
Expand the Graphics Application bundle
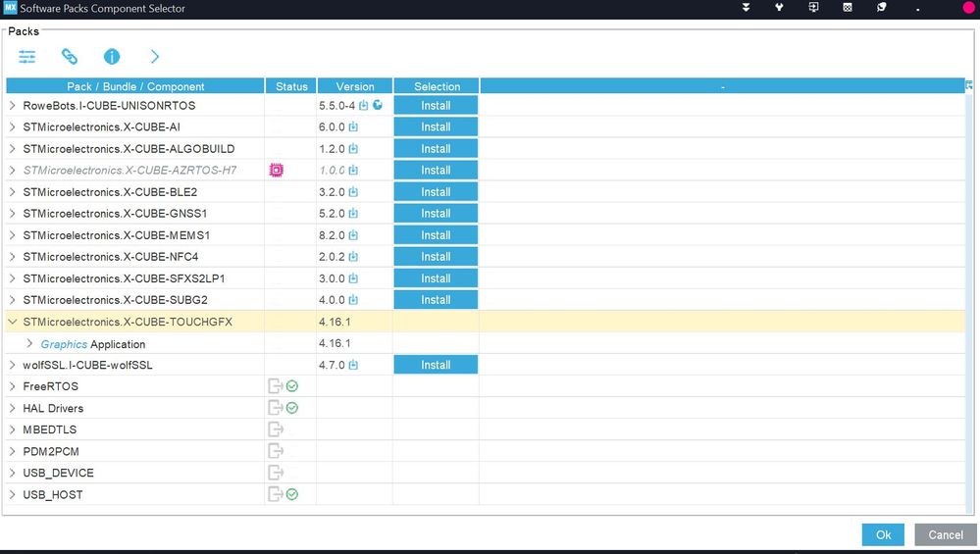(29, 343)
